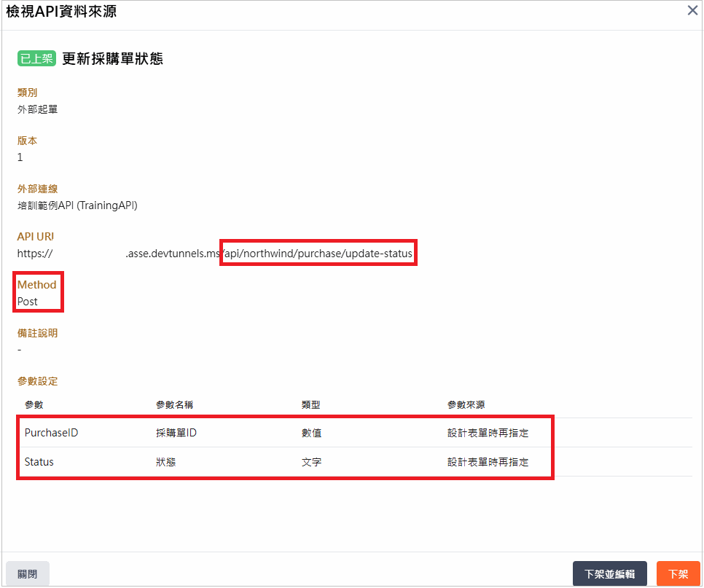The width and height of the screenshot is (704, 588).
Task: Click the green 已上架 status badge
Action: click(x=36, y=58)
